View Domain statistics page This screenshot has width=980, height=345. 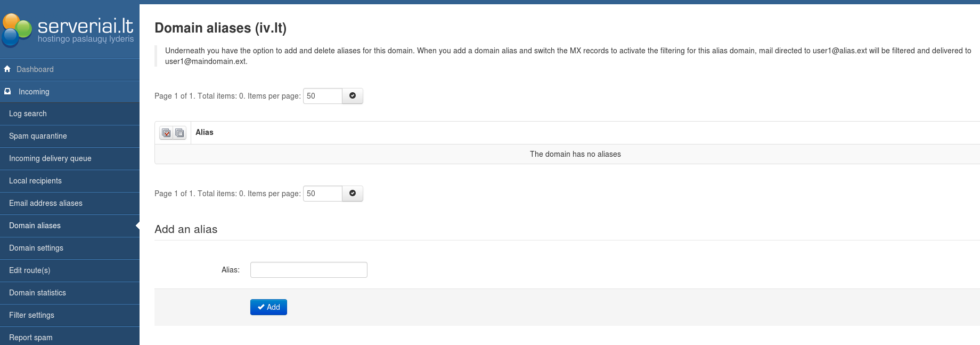tap(37, 293)
